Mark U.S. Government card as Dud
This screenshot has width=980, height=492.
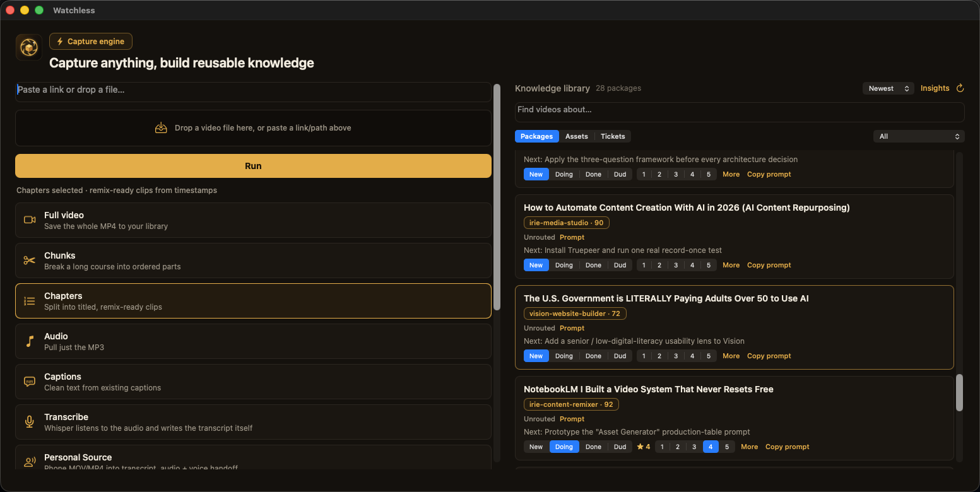(x=620, y=356)
